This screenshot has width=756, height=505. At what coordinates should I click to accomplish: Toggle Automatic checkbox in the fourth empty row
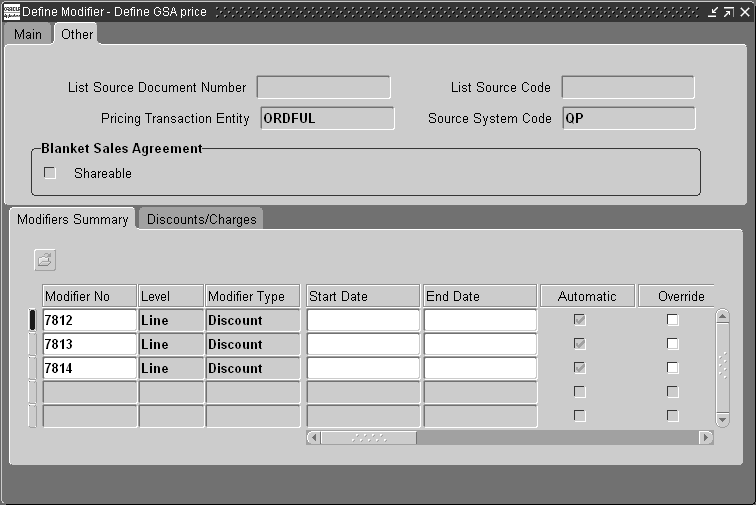[x=580, y=392]
